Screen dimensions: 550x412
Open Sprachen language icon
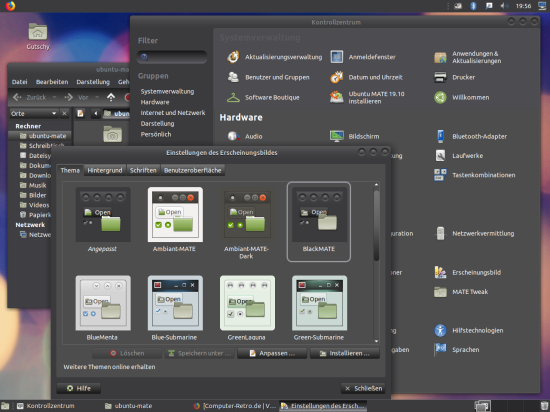point(440,350)
